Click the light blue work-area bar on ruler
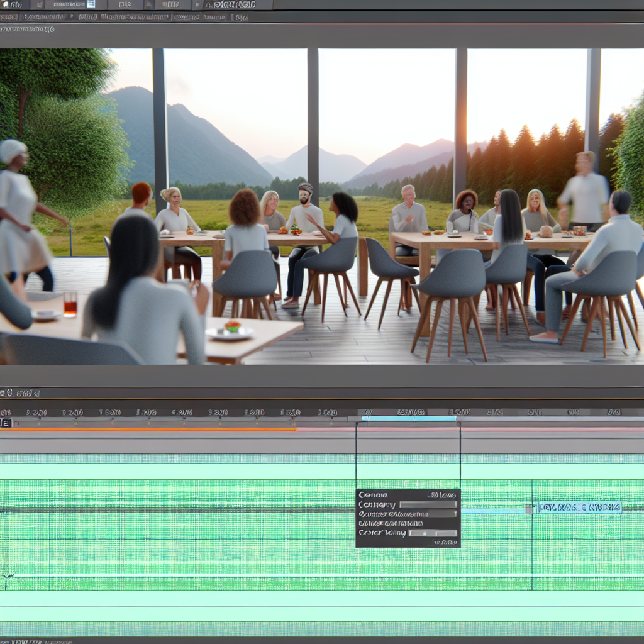The width and height of the screenshot is (644, 644). tap(409, 418)
